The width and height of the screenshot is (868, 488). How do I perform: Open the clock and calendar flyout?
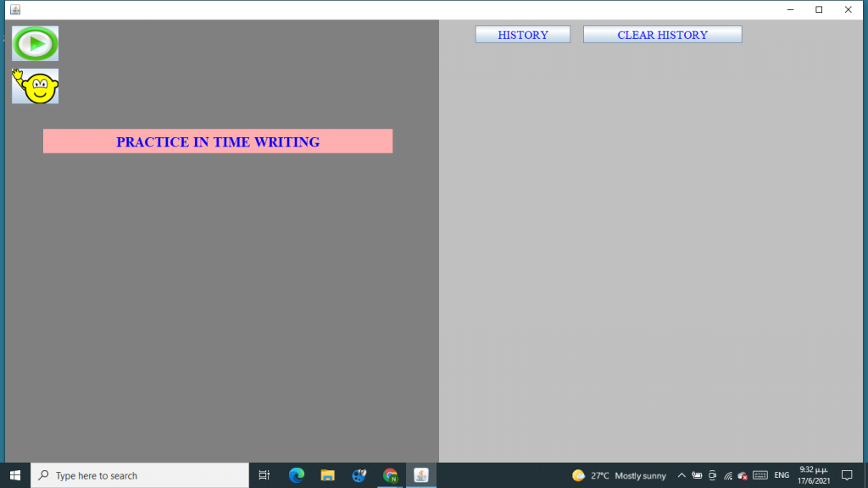pos(813,475)
